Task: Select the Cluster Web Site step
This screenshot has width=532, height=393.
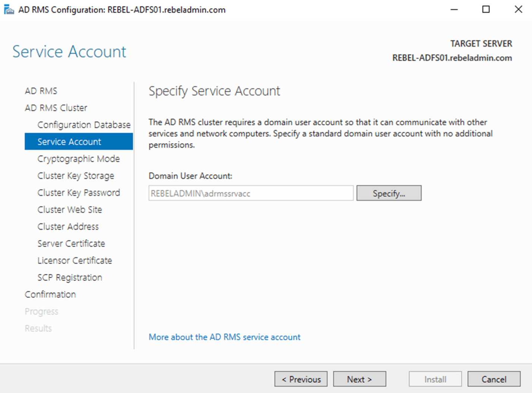Action: coord(70,210)
